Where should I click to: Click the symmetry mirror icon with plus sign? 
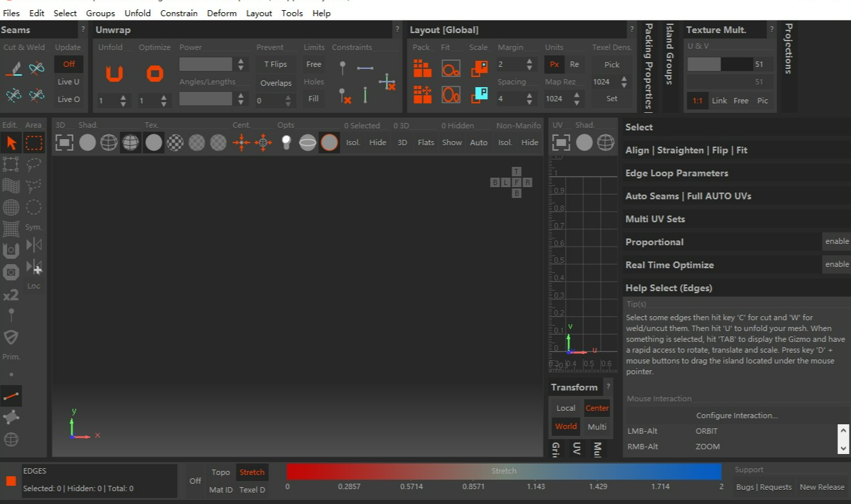34,268
